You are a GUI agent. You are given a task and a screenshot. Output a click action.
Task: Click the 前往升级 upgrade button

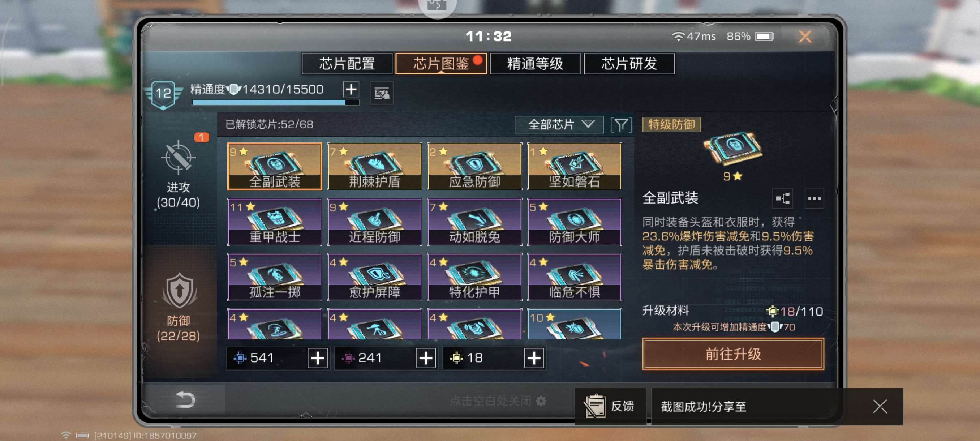click(x=733, y=354)
